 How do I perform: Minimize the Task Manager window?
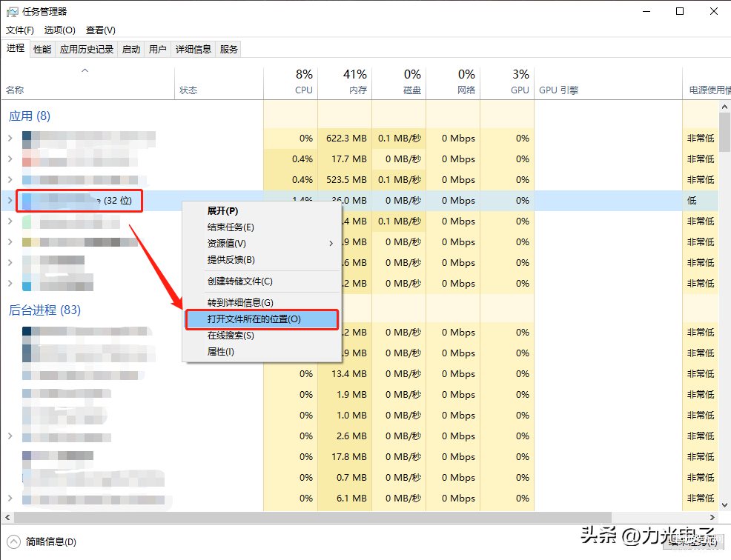[x=646, y=11]
